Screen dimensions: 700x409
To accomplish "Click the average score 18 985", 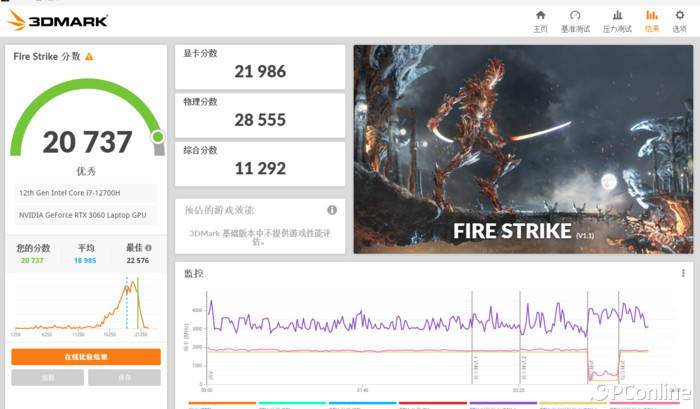I will coord(85,260).
